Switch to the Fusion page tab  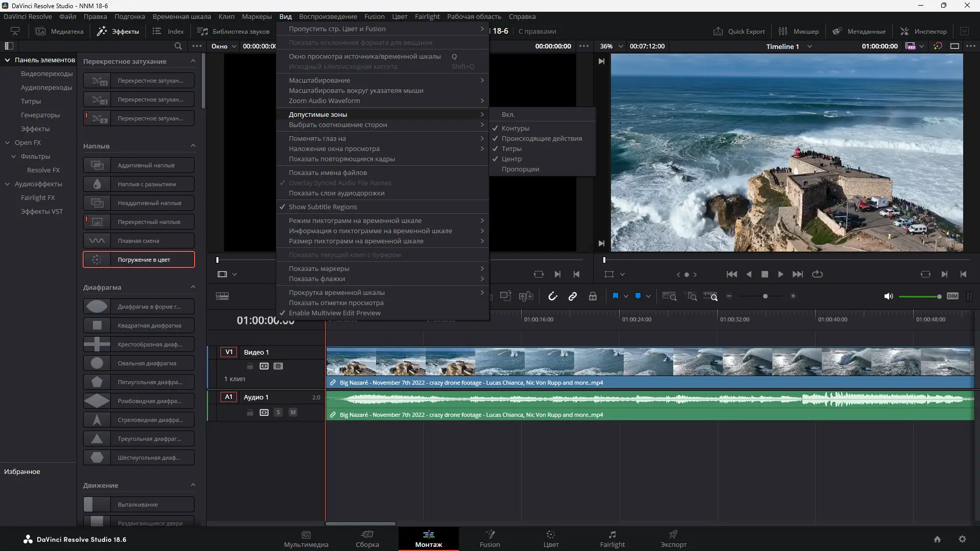tap(489, 539)
